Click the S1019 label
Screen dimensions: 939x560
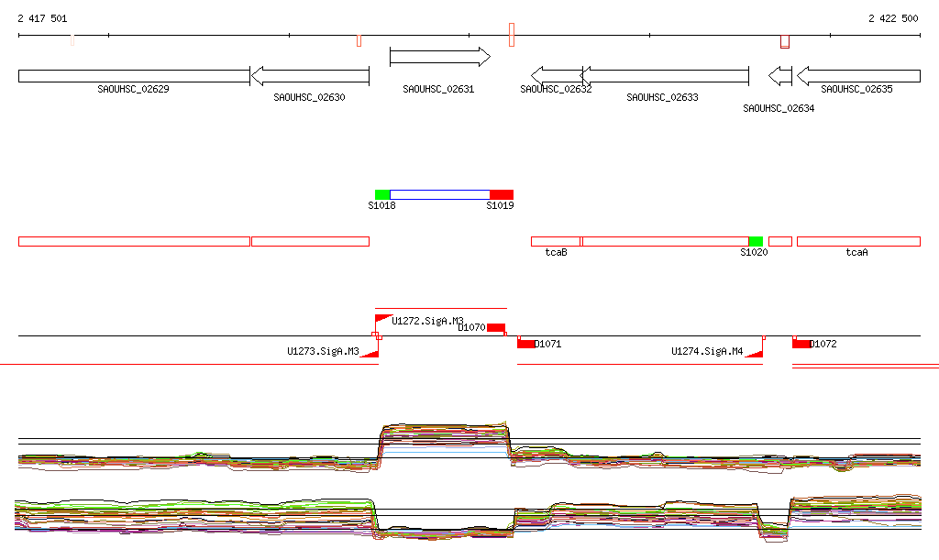coord(500,205)
